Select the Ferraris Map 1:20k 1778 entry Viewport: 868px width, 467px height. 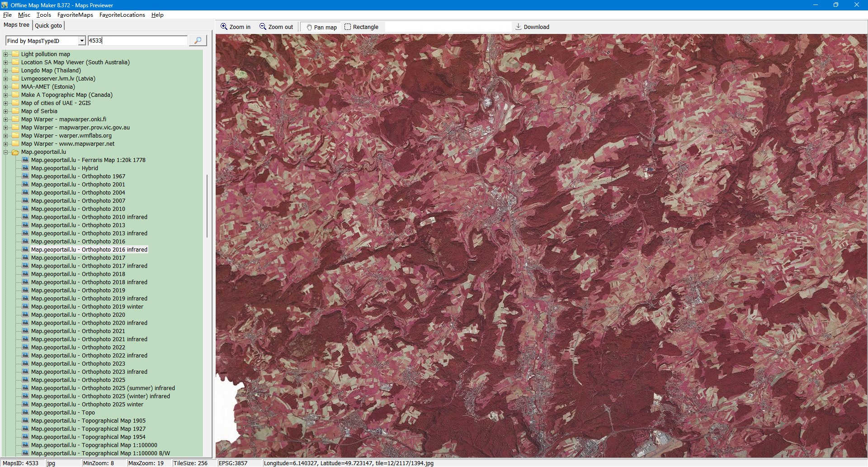point(88,160)
